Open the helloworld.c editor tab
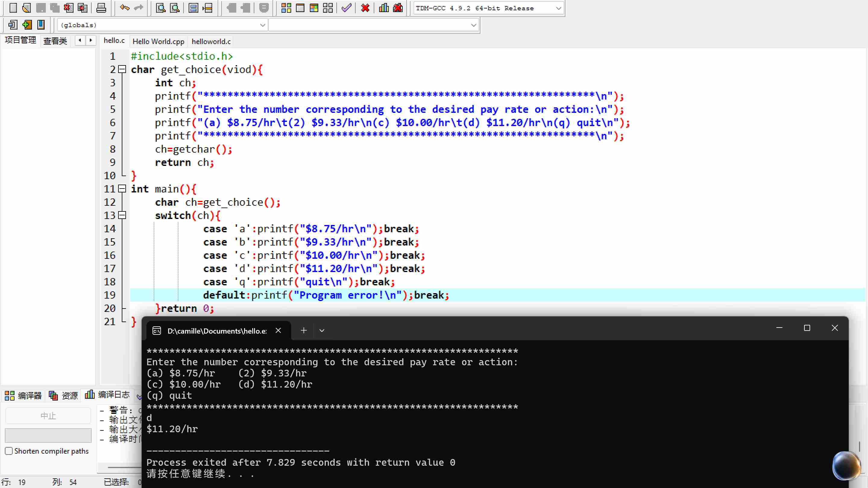This screenshot has height=488, width=868. click(211, 41)
